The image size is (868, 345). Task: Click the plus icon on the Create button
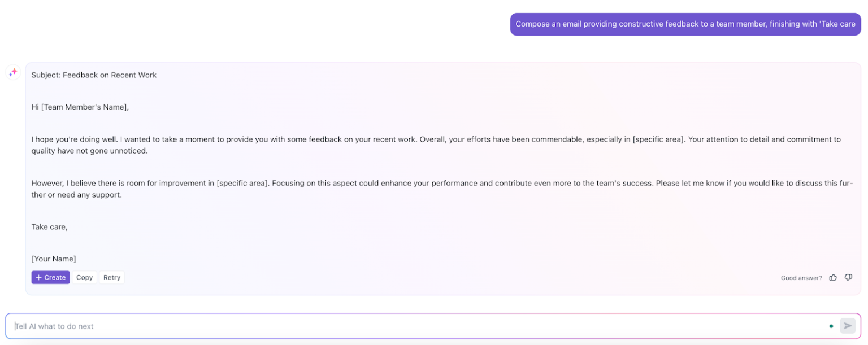pyautogui.click(x=39, y=277)
